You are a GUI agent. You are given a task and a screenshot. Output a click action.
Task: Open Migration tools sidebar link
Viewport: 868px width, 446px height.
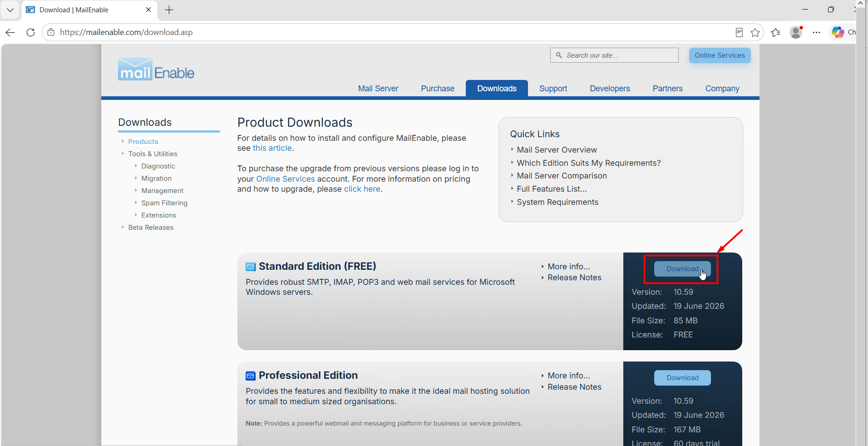point(156,178)
